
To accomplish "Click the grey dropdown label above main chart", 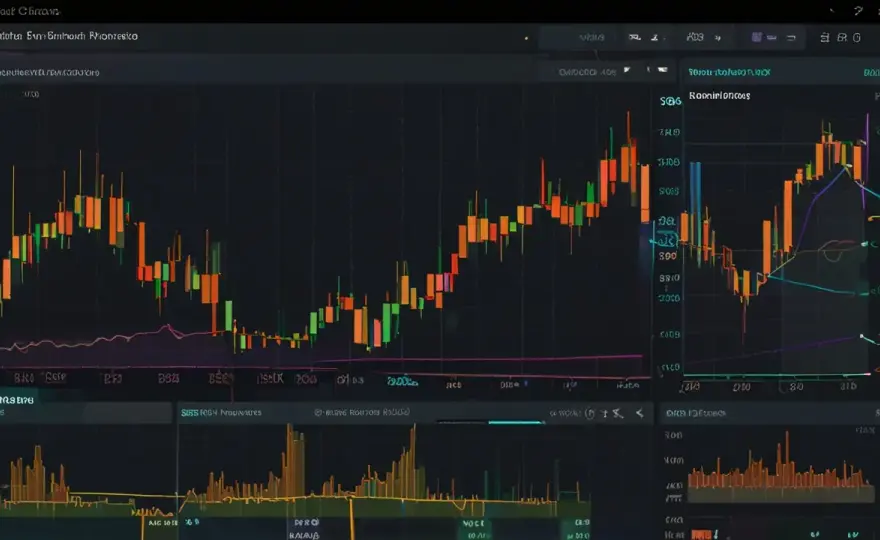I will pos(587,72).
